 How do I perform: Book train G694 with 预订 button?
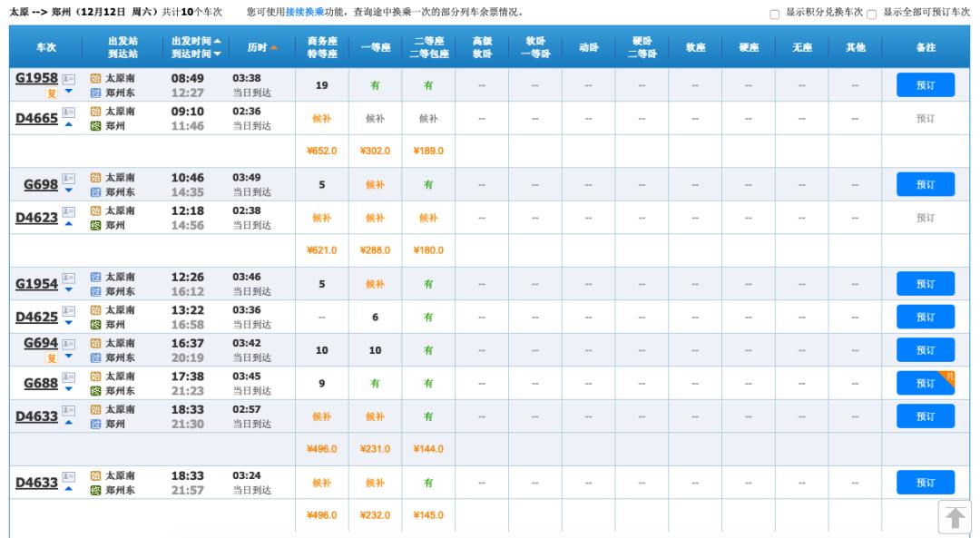point(926,350)
